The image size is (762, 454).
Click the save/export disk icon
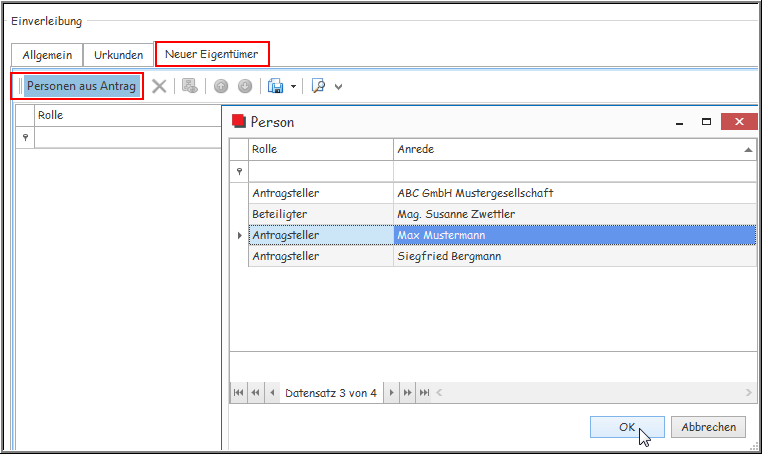pos(276,87)
